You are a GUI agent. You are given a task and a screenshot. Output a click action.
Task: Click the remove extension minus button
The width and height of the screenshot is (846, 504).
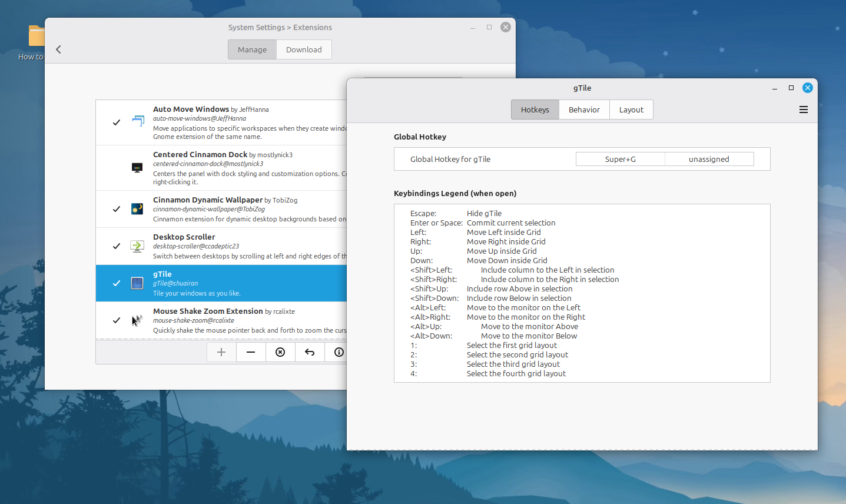click(x=251, y=352)
